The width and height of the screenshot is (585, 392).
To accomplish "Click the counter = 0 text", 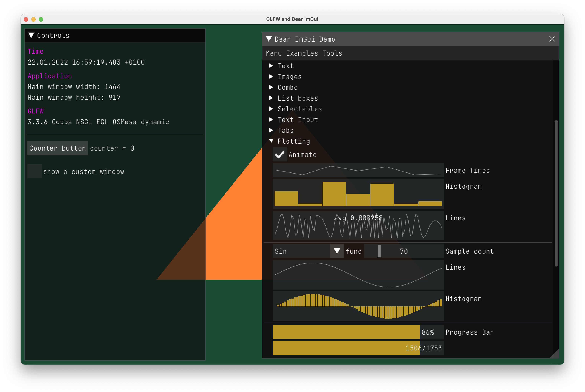I will [x=112, y=148].
